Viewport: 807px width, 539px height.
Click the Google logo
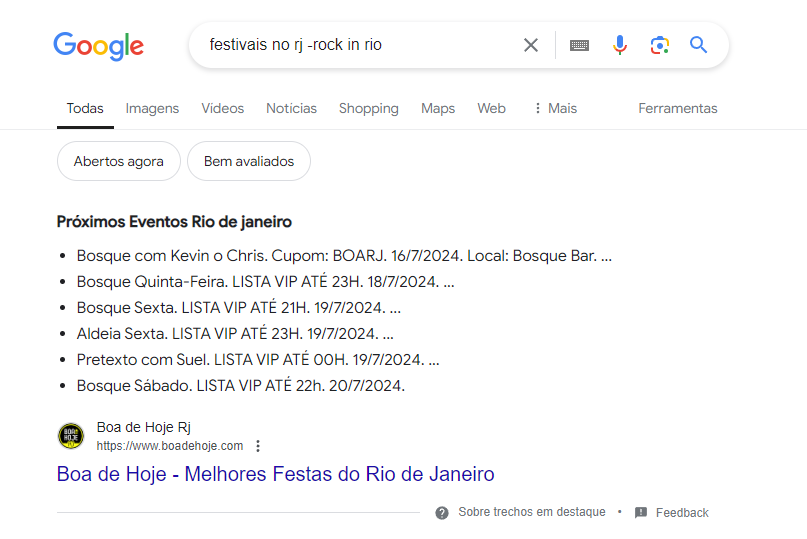pyautogui.click(x=99, y=46)
